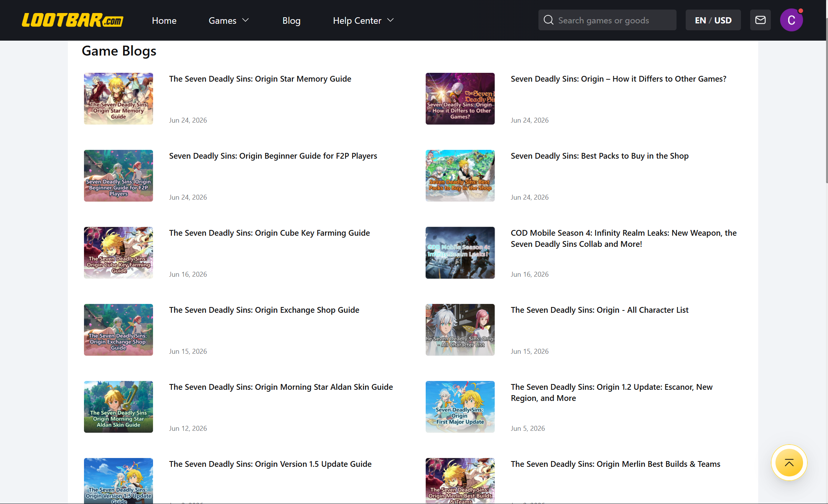Click the Exchange Shop Guide thumbnail

119,330
